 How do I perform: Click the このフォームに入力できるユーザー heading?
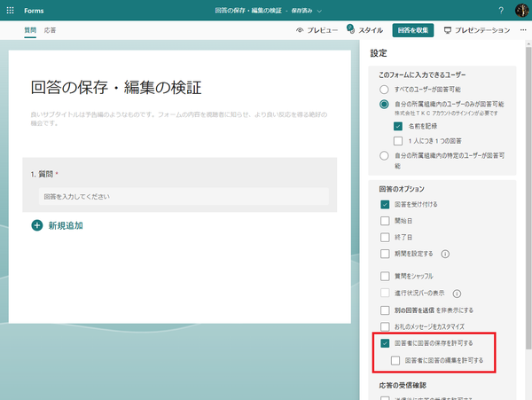click(x=422, y=75)
